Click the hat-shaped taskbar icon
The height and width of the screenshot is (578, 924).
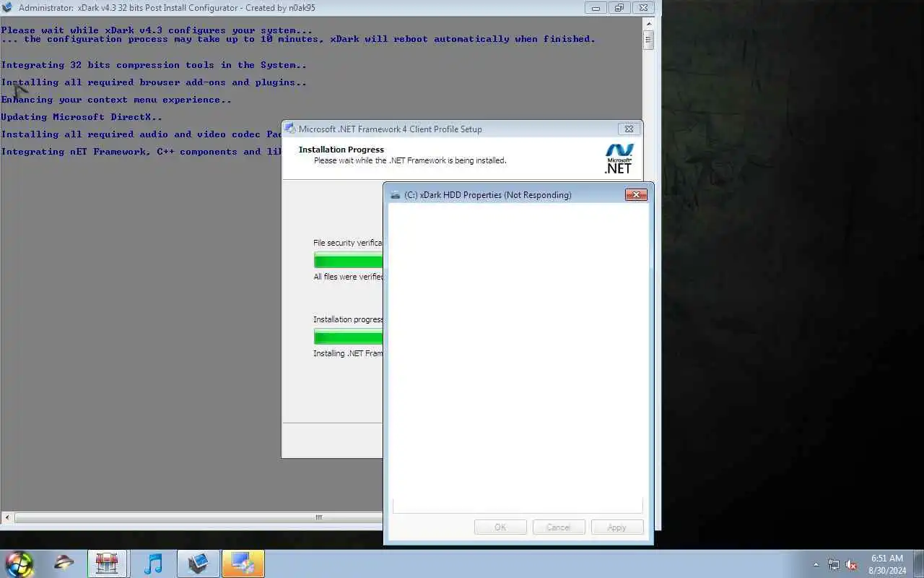pyautogui.click(x=64, y=564)
